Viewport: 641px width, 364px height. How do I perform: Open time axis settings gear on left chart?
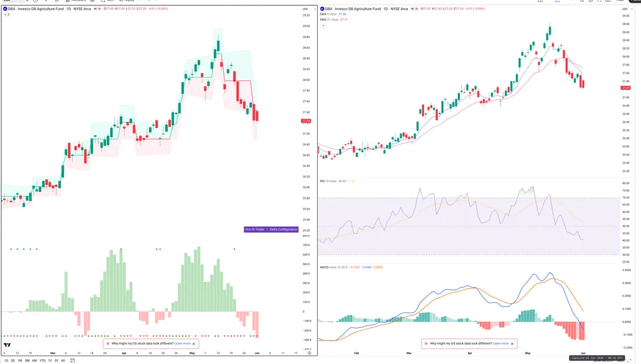tap(309, 353)
